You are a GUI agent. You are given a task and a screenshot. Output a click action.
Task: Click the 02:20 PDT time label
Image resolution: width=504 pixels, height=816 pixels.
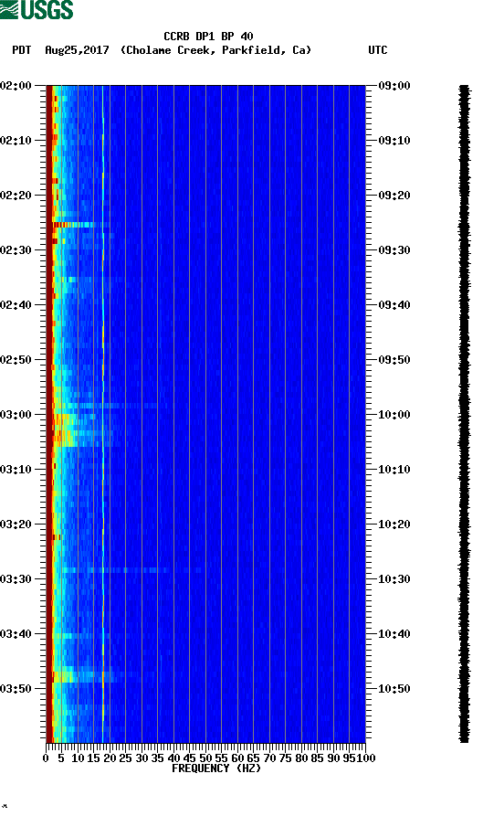click(x=16, y=196)
